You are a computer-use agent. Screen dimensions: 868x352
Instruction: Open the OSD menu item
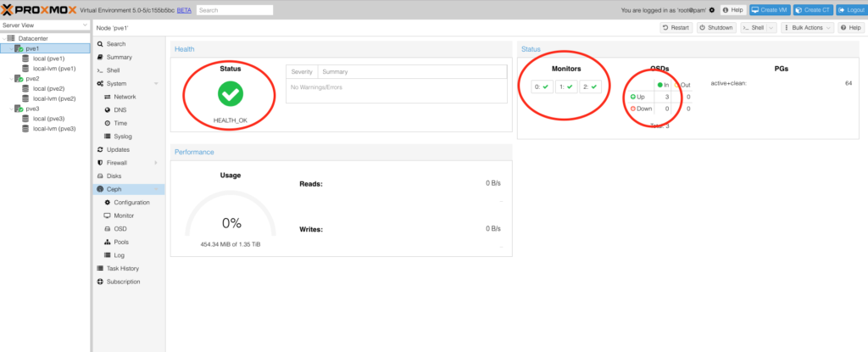click(x=129, y=229)
